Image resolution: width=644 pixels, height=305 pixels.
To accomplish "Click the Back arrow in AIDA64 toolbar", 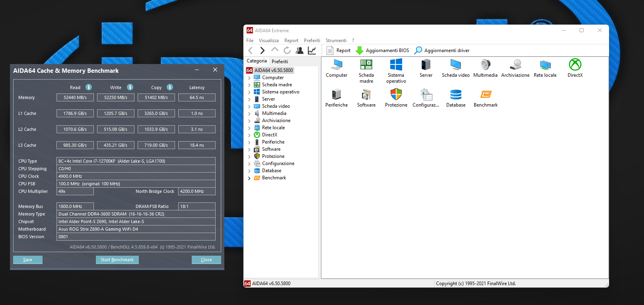I will pyautogui.click(x=250, y=51).
